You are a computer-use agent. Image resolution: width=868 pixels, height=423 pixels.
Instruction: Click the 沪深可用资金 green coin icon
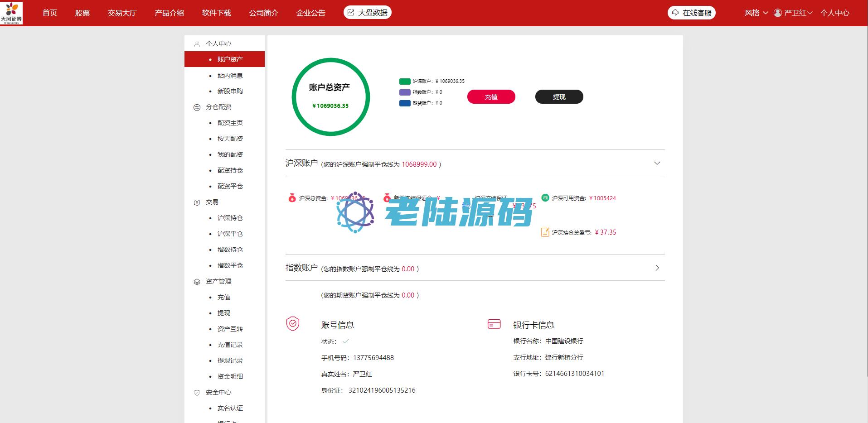click(545, 198)
